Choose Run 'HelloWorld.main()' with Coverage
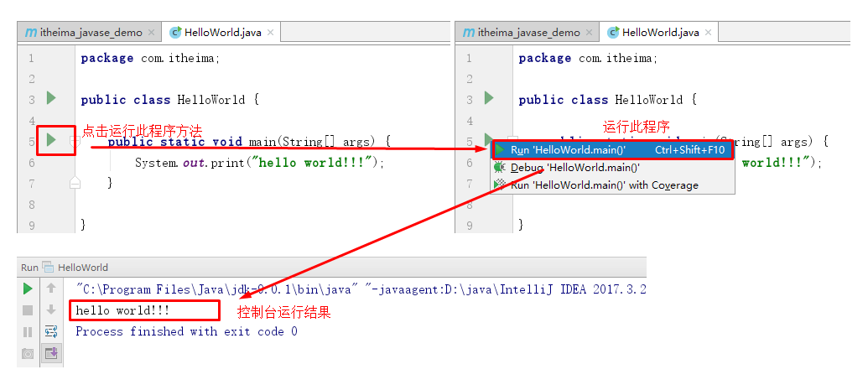Image resolution: width=868 pixels, height=385 pixels. 612,185
